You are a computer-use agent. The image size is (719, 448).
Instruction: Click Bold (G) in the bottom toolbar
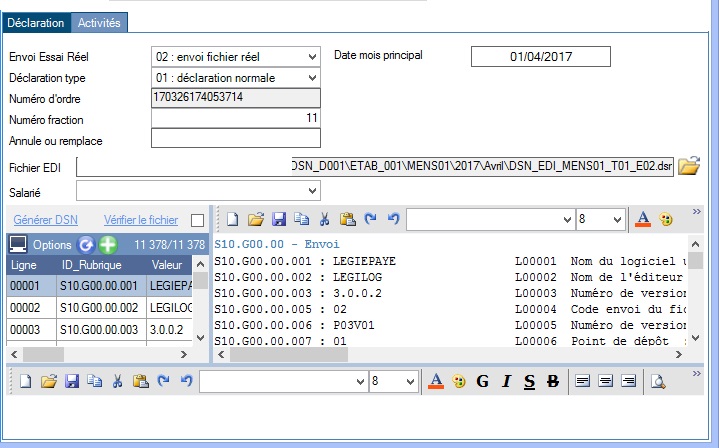483,381
